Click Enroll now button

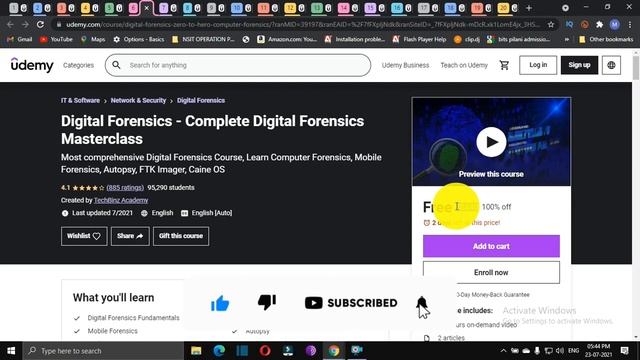[x=491, y=272]
